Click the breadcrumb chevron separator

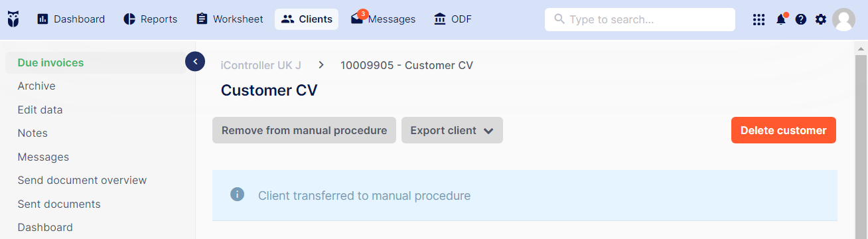[321, 65]
